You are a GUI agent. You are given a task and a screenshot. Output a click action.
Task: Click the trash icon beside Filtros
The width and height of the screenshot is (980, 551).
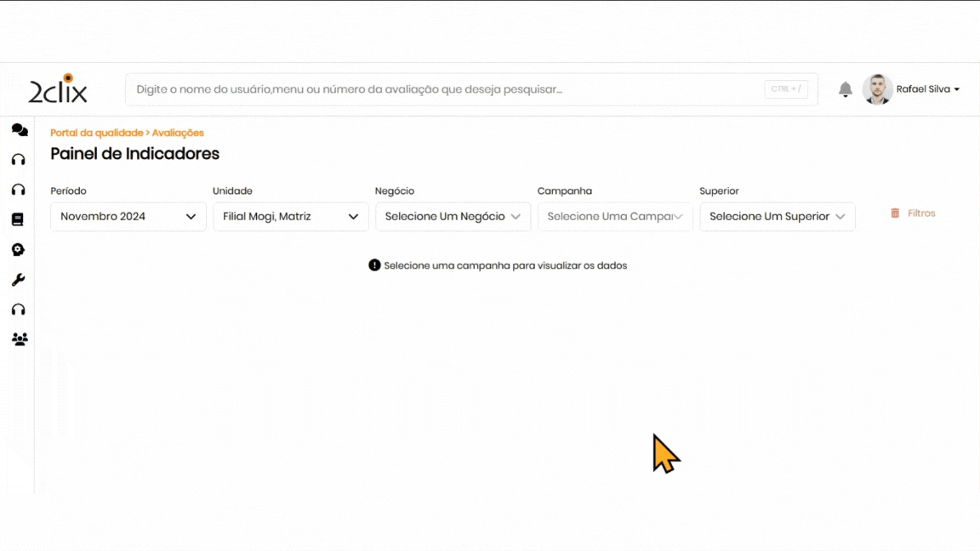click(x=895, y=213)
